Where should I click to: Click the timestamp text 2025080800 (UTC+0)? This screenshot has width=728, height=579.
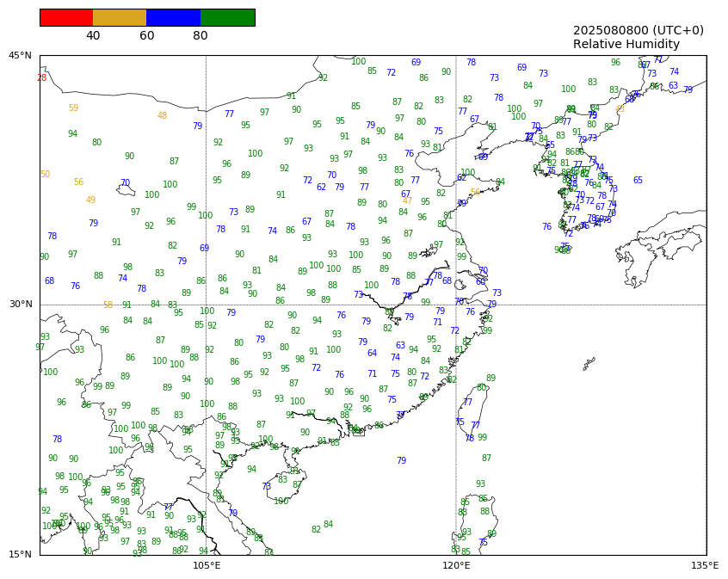coord(639,31)
